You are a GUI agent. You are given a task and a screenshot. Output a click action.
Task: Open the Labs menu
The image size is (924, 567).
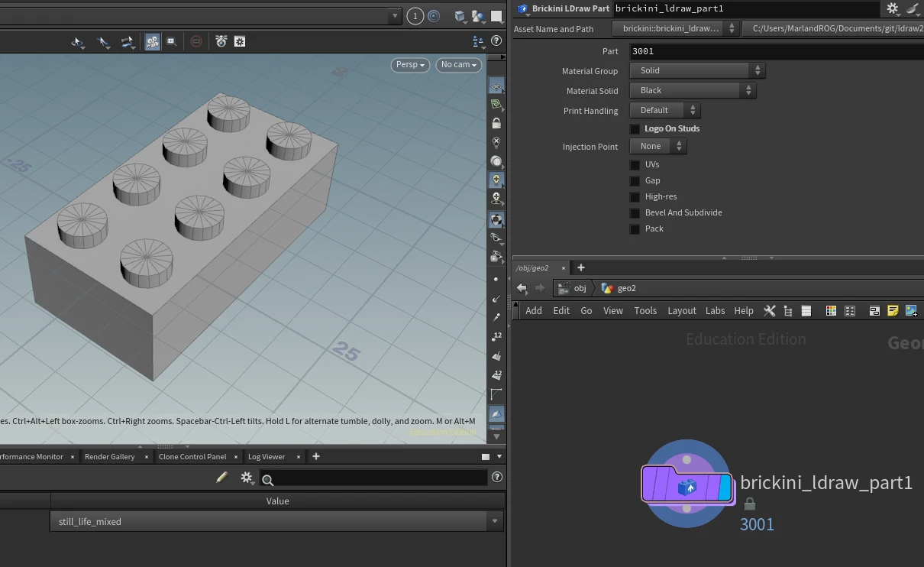coord(716,311)
